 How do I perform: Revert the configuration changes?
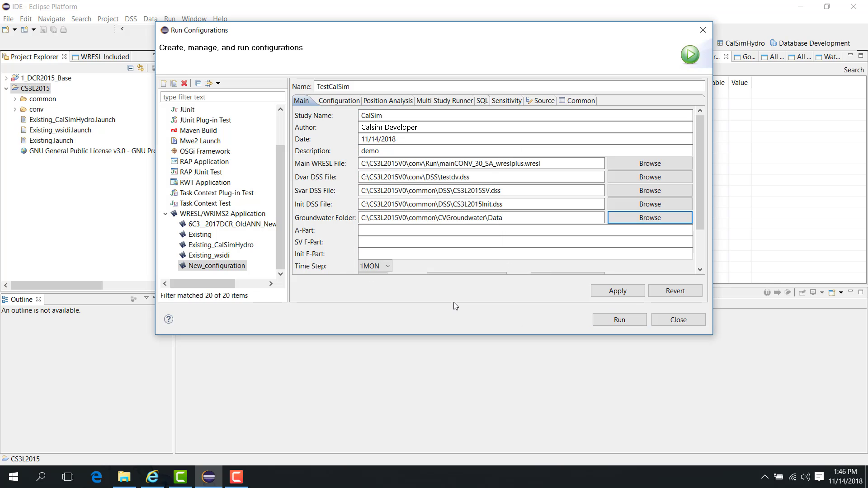[x=675, y=291]
